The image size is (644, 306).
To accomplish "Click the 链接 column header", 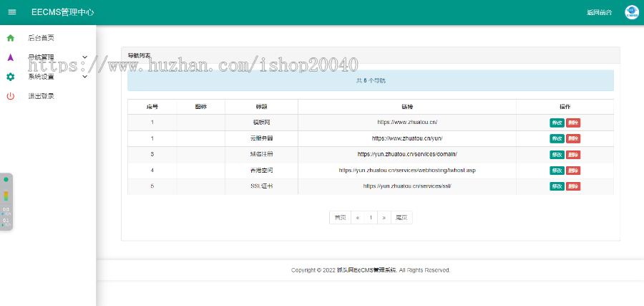I will tap(407, 107).
